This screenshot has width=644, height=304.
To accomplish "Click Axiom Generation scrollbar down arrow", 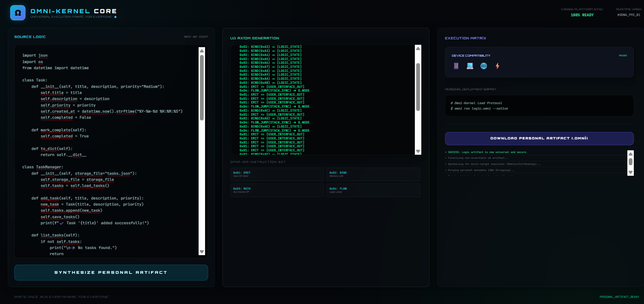I will [418, 151].
